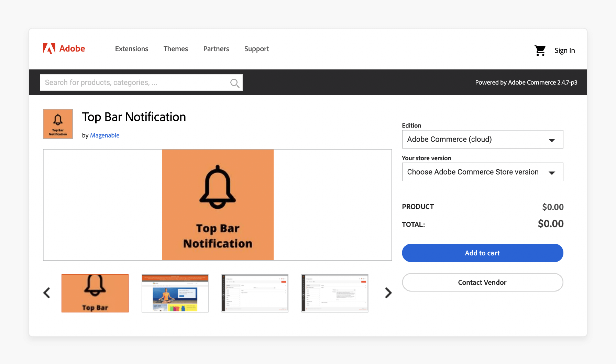Select the orange bell thumbnail

pos(95,293)
